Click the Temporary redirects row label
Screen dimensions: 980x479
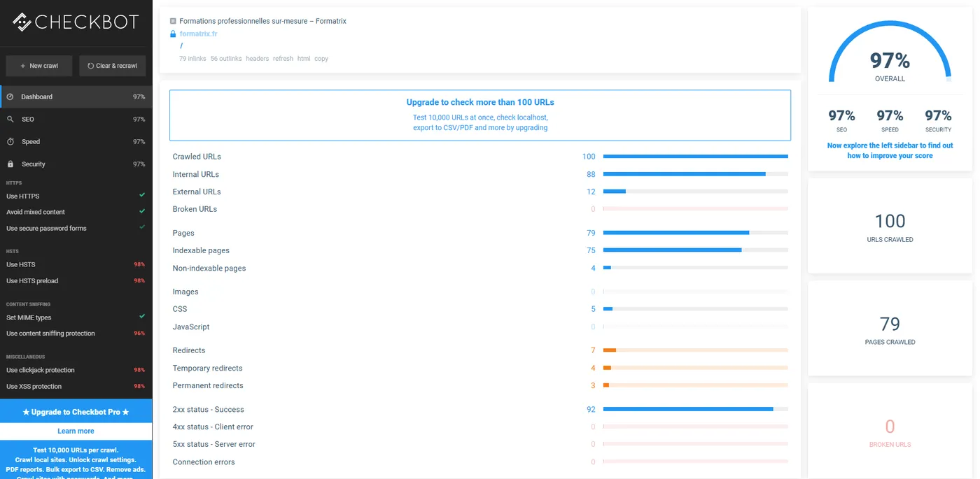(208, 368)
